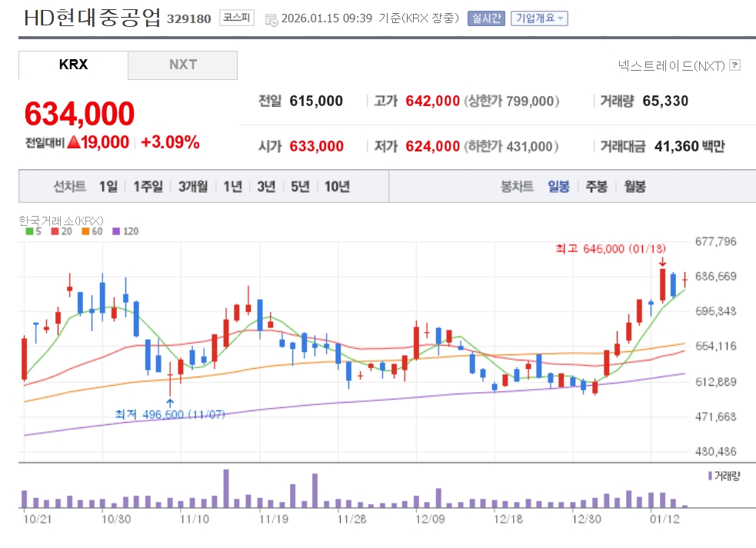Select the 월봉 monthly candle chart
This screenshot has height=548, width=756.
634,187
